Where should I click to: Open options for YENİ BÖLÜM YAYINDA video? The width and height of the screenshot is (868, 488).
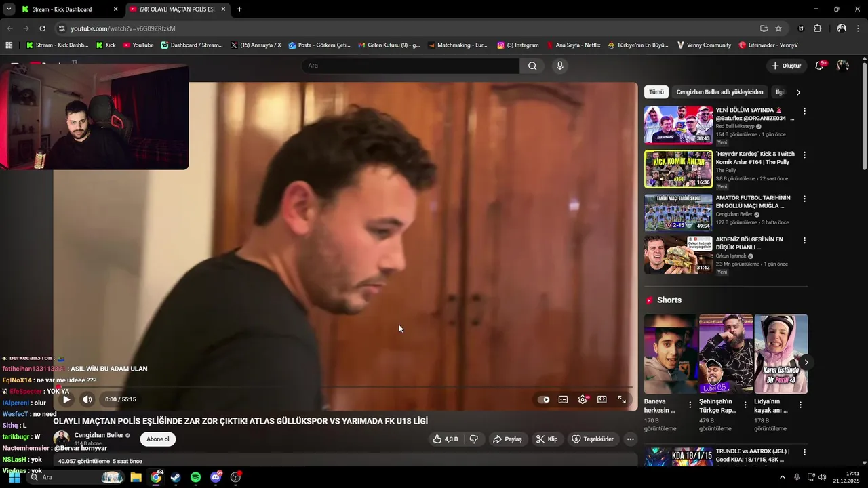coord(805,111)
